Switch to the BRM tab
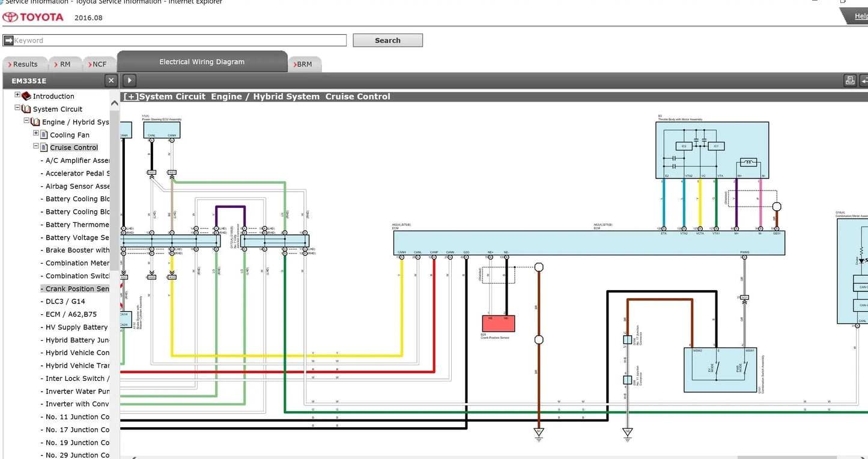 305,64
